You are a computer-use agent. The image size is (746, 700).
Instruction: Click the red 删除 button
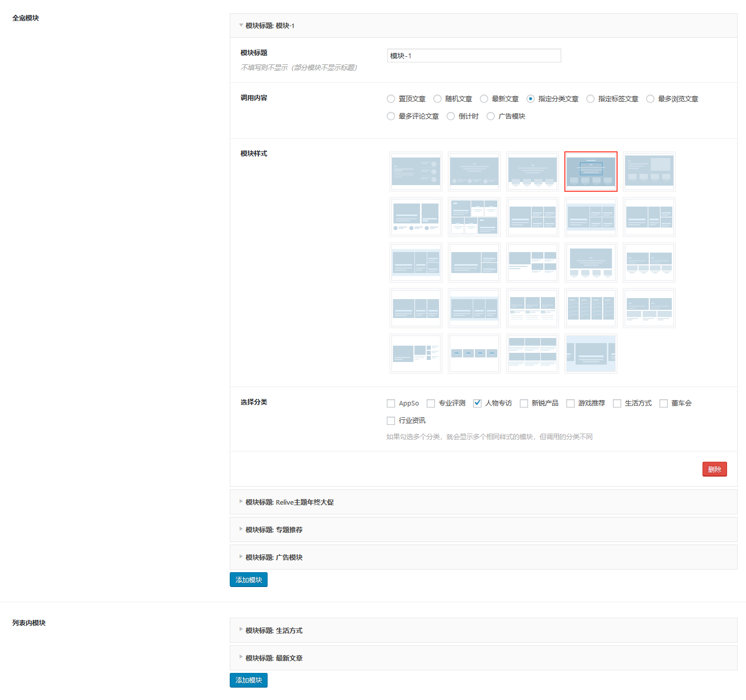(714, 469)
